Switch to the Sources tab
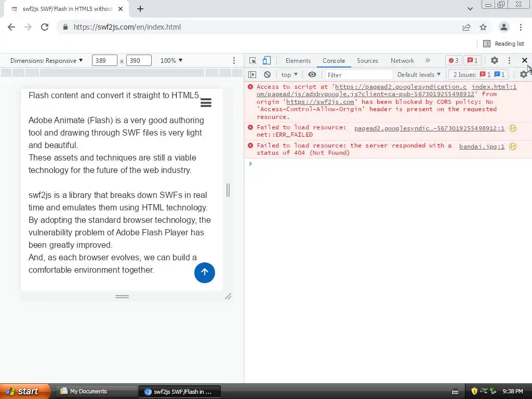Screen dimensions: 532x399 pyautogui.click(x=367, y=60)
